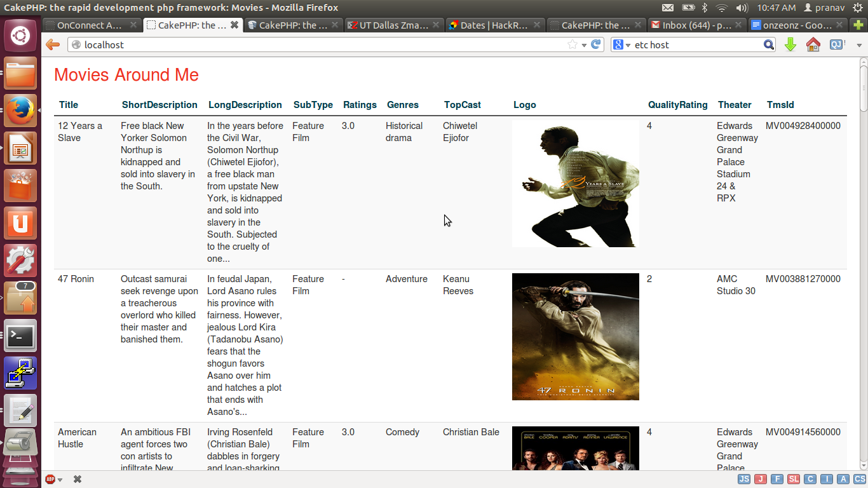
Task: Sort by the QualityRating column header
Action: point(677,105)
